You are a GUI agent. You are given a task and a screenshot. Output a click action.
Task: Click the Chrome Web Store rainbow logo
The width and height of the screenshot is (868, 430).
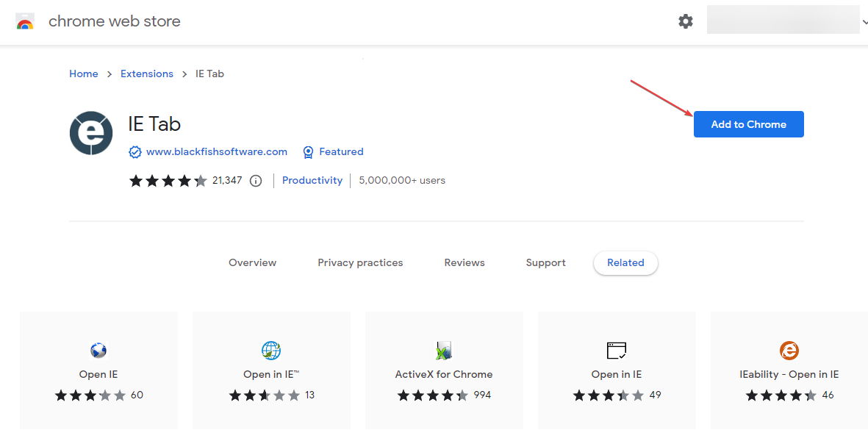point(25,21)
